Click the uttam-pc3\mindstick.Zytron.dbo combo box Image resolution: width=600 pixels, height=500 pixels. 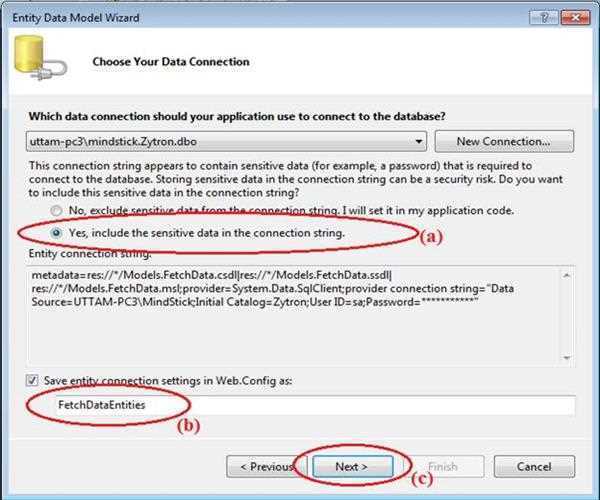click(x=220, y=141)
